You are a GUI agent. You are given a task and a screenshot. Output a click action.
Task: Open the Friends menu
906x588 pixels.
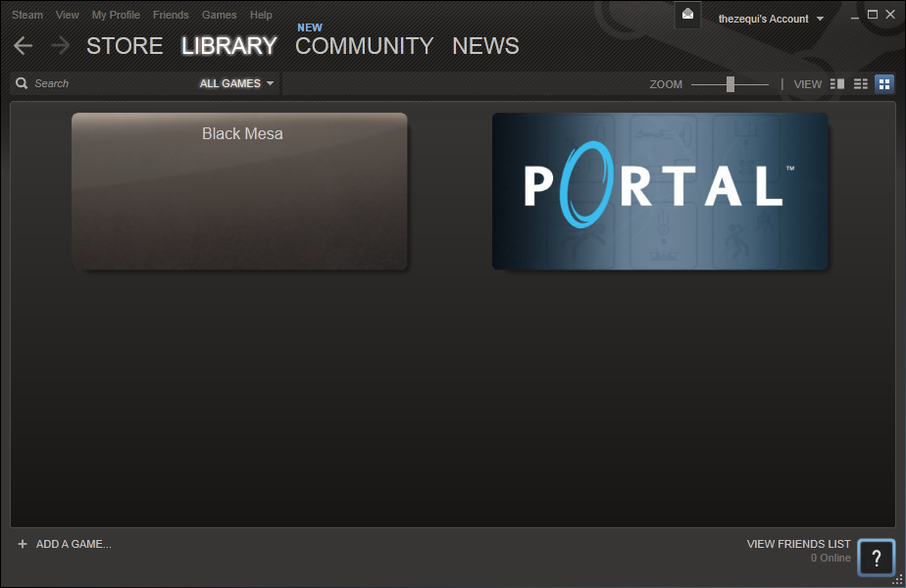[171, 15]
